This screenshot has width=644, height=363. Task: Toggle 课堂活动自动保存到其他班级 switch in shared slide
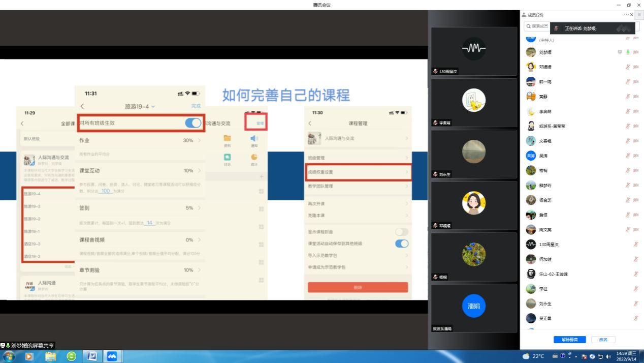point(402,244)
